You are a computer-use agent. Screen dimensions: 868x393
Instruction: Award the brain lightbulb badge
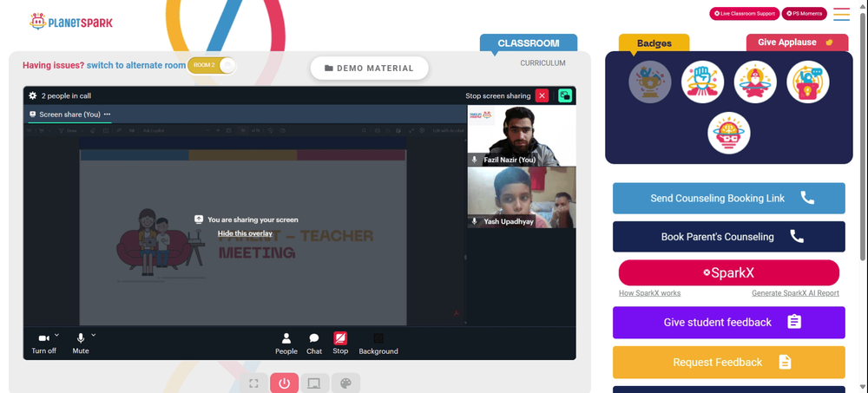[x=728, y=133]
